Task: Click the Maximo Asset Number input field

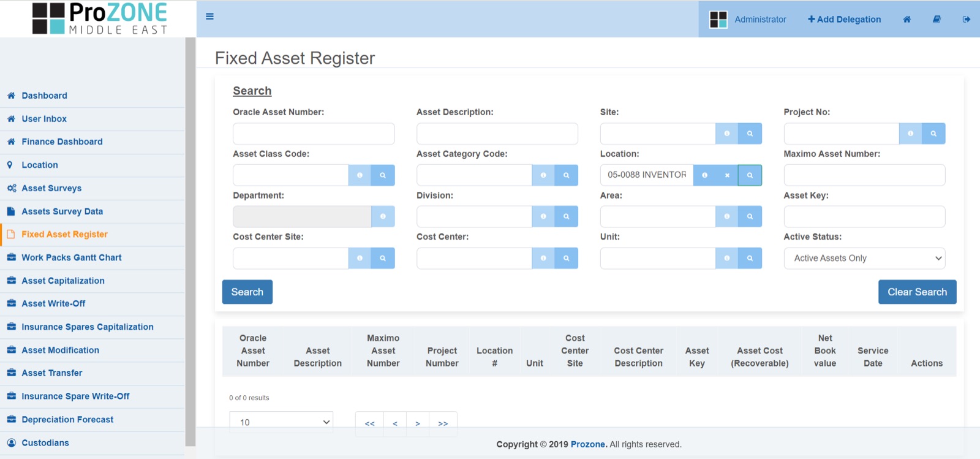Action: (864, 175)
